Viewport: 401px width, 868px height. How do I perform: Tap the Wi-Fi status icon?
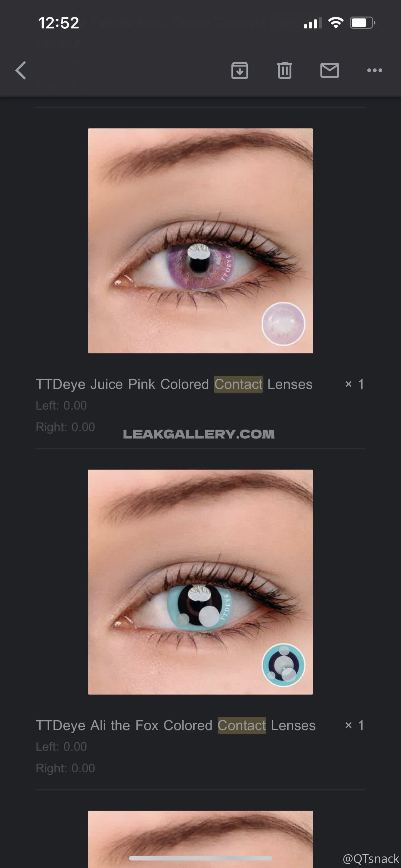click(335, 23)
